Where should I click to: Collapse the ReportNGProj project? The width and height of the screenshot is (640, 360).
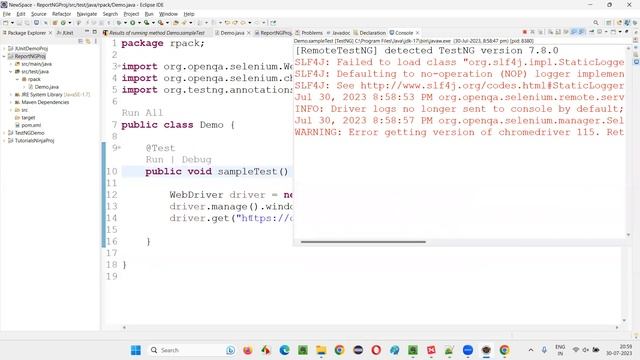coord(4,56)
